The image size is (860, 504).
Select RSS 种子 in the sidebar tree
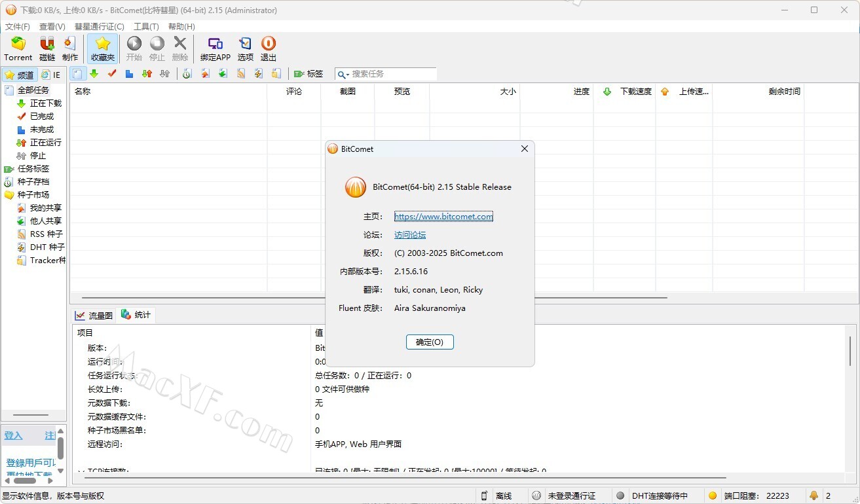[x=47, y=234]
